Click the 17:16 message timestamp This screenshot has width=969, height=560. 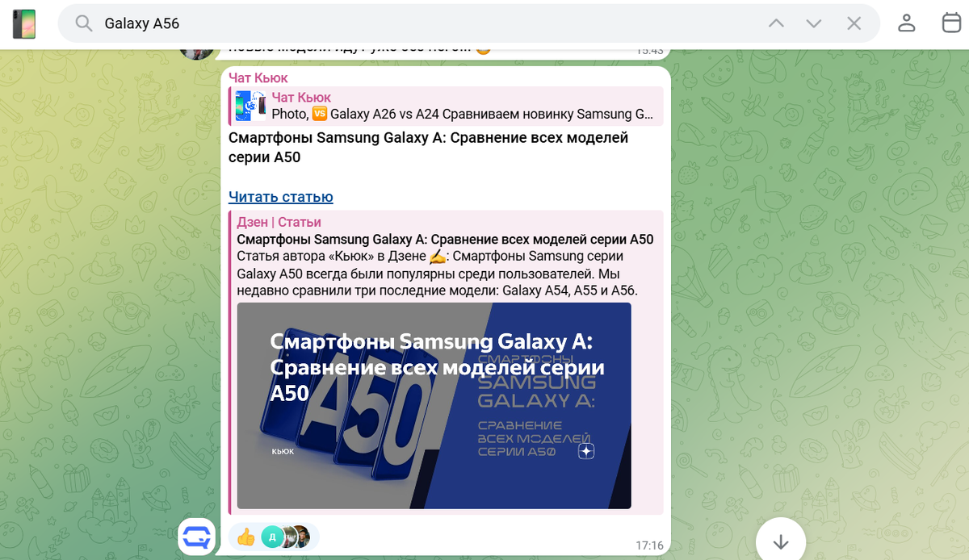(649, 545)
